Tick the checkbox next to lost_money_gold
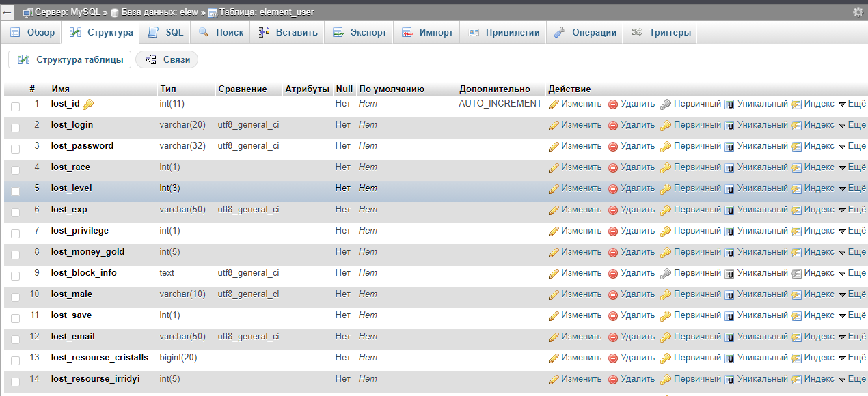Image resolution: width=868 pixels, height=396 pixels. click(x=15, y=255)
